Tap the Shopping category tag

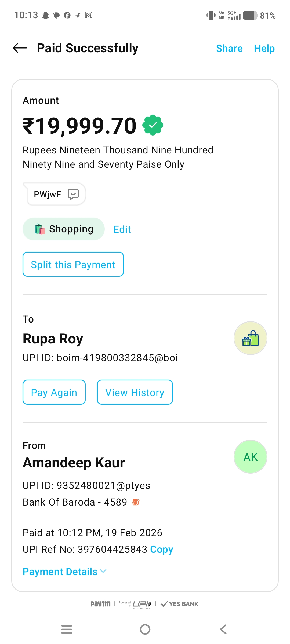pyautogui.click(x=64, y=229)
